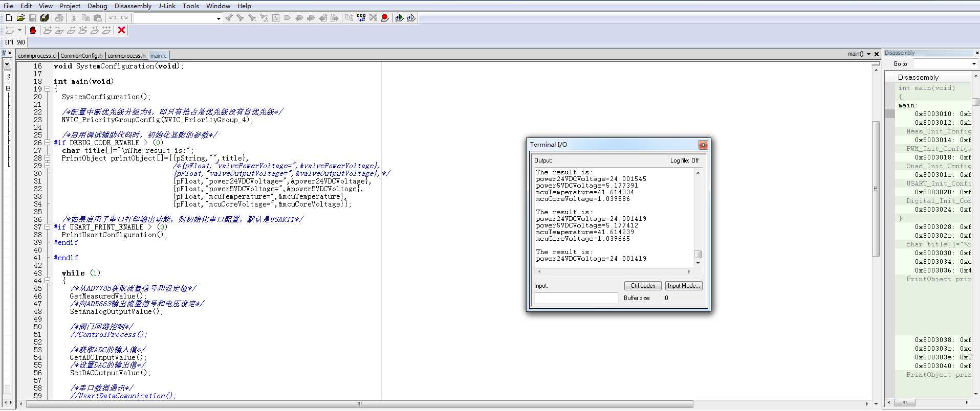Click the Step Out debug icon

[x=71, y=30]
